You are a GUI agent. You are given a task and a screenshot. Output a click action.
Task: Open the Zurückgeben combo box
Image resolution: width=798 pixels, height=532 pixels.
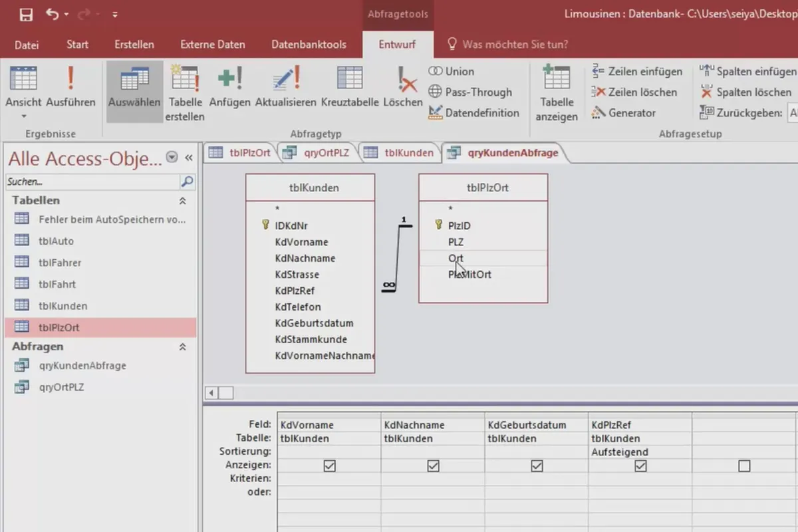[793, 112]
